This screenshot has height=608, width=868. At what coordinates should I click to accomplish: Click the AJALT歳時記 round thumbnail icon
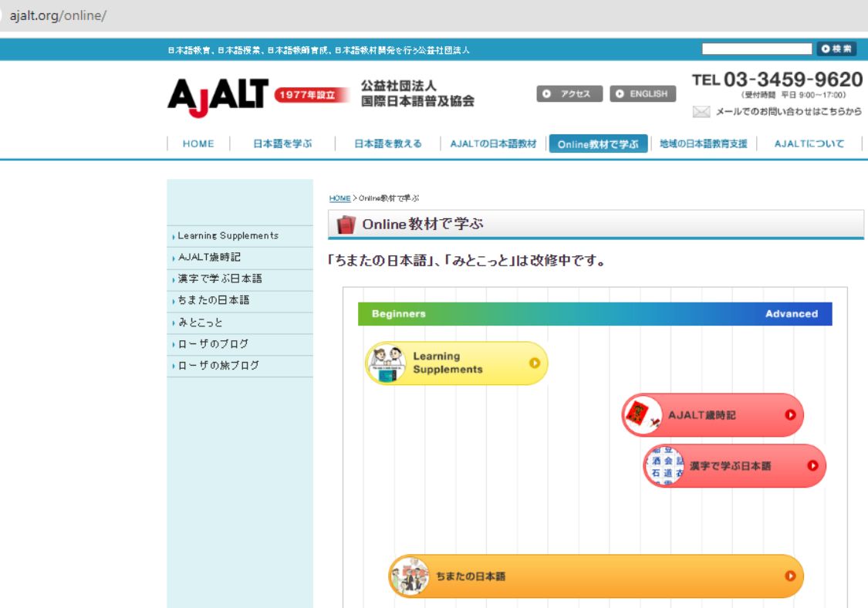(643, 415)
